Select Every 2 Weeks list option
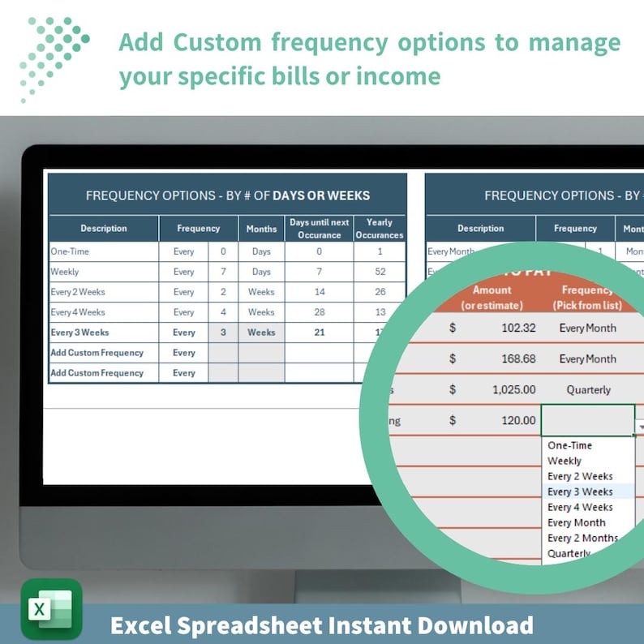This screenshot has height=644, width=644. point(580,476)
